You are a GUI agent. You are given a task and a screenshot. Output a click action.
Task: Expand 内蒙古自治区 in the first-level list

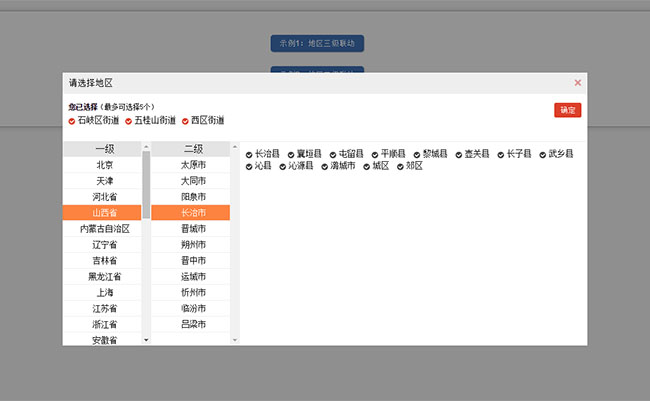(x=105, y=229)
